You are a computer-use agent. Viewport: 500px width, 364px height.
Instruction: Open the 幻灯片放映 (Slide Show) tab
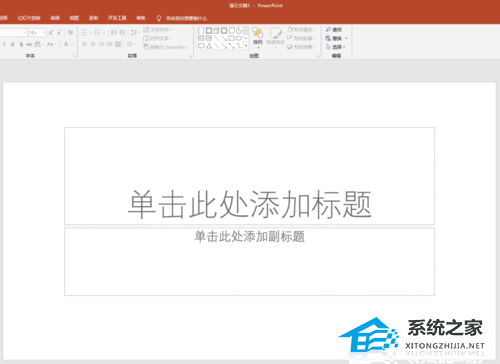coord(29,18)
